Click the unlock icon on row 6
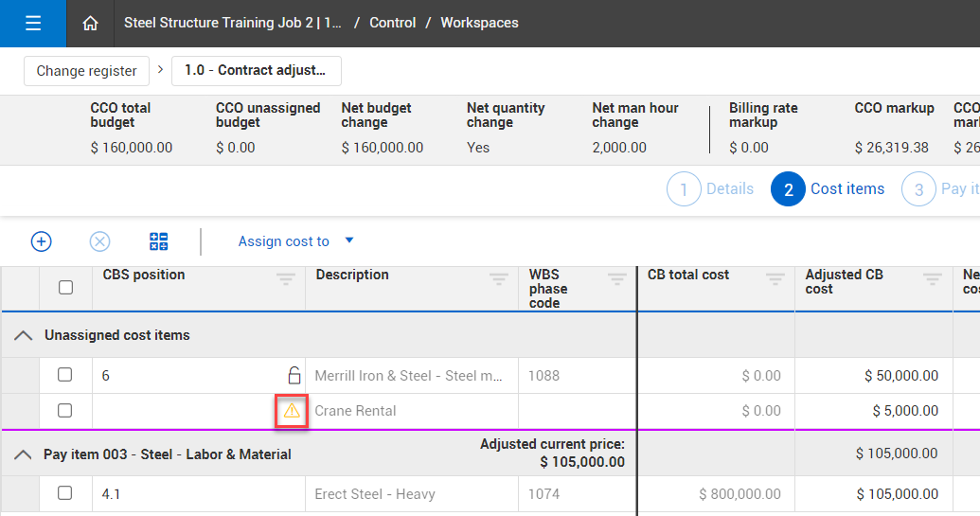The width and height of the screenshot is (980, 516). 294,376
